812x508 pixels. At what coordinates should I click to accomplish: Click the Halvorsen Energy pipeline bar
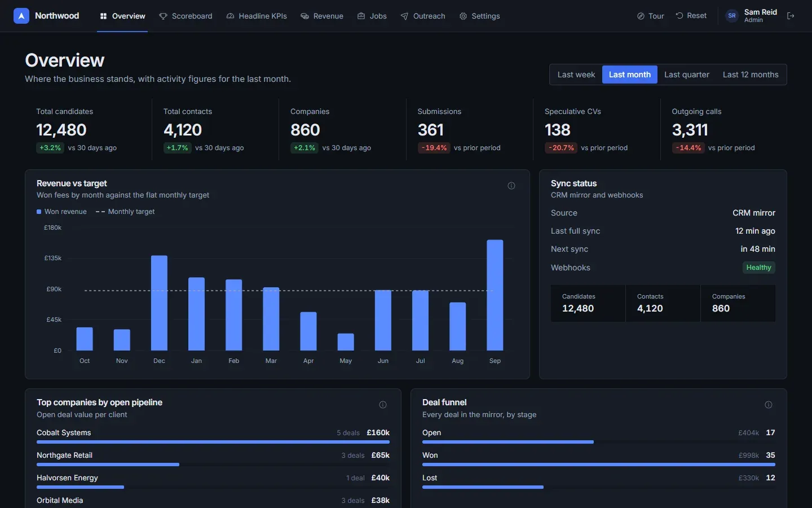click(x=80, y=487)
